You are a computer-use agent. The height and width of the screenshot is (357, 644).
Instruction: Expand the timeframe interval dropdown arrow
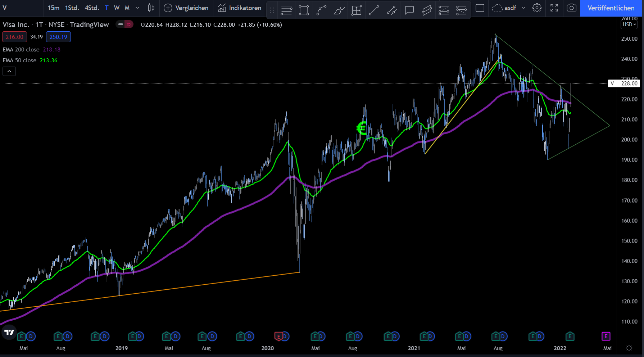coord(137,8)
